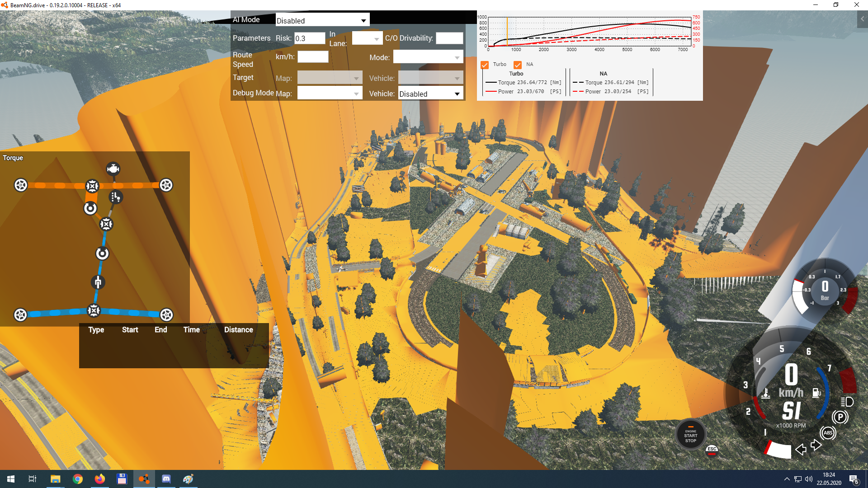
Task: Click the left turn signal arrow
Action: point(801,449)
